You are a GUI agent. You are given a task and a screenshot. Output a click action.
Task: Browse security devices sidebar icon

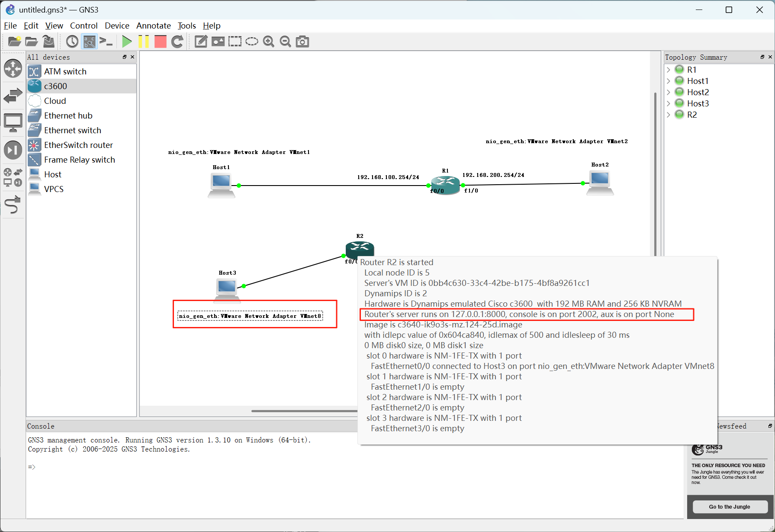tap(13, 150)
